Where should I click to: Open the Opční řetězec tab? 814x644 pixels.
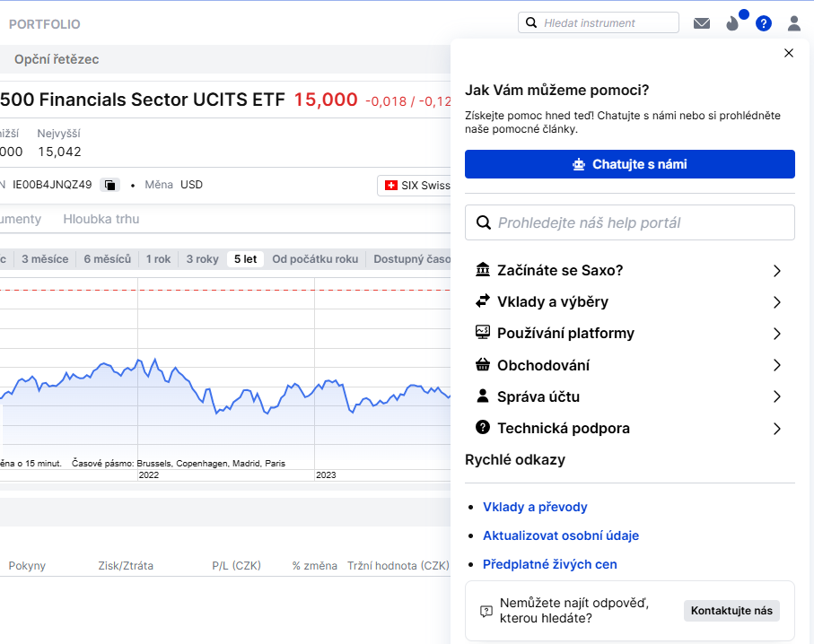pos(57,59)
